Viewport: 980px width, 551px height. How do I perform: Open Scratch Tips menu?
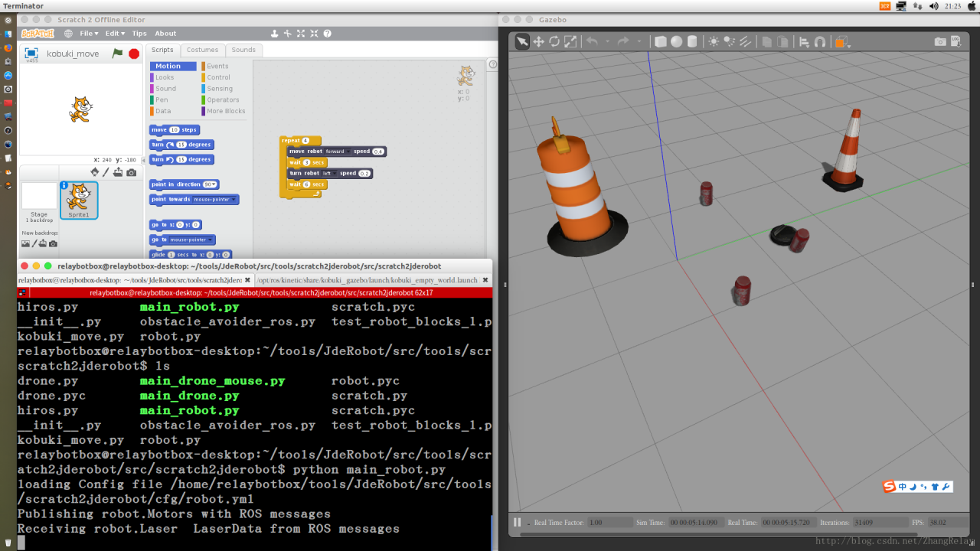click(x=139, y=34)
